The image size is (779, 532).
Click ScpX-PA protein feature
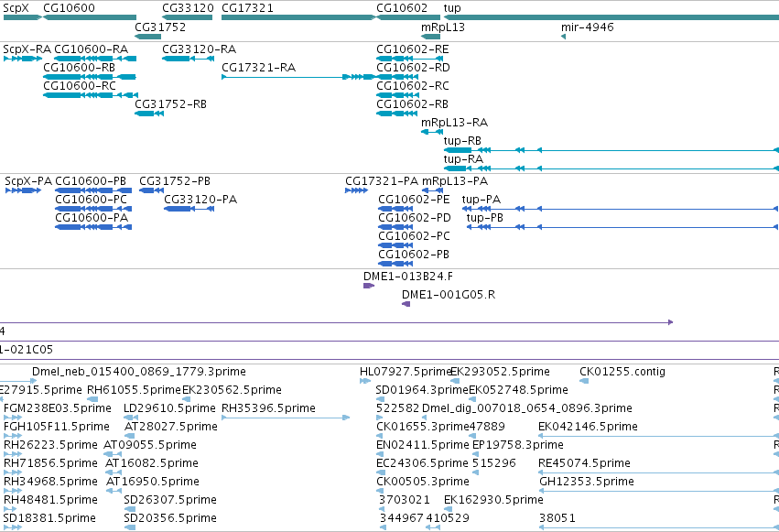(24, 190)
